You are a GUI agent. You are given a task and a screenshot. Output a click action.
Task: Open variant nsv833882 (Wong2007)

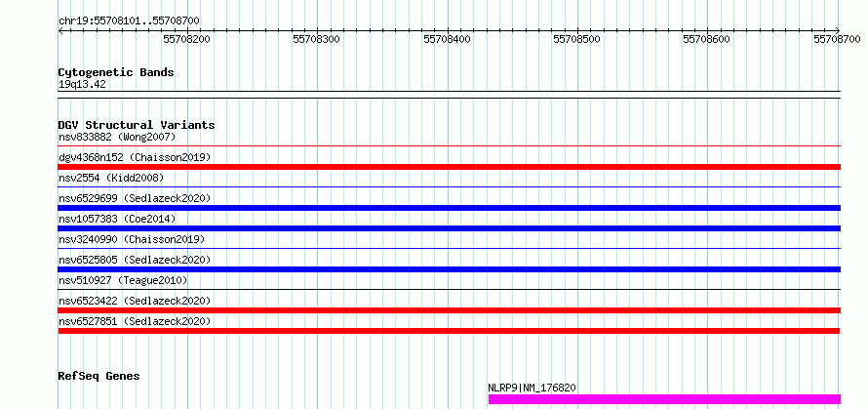click(x=117, y=137)
